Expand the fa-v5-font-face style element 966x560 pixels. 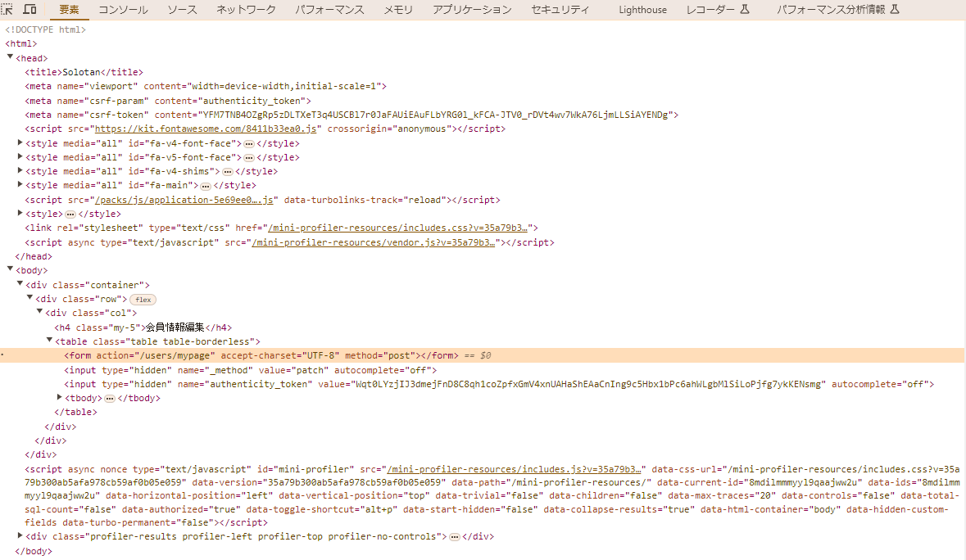pos(20,157)
